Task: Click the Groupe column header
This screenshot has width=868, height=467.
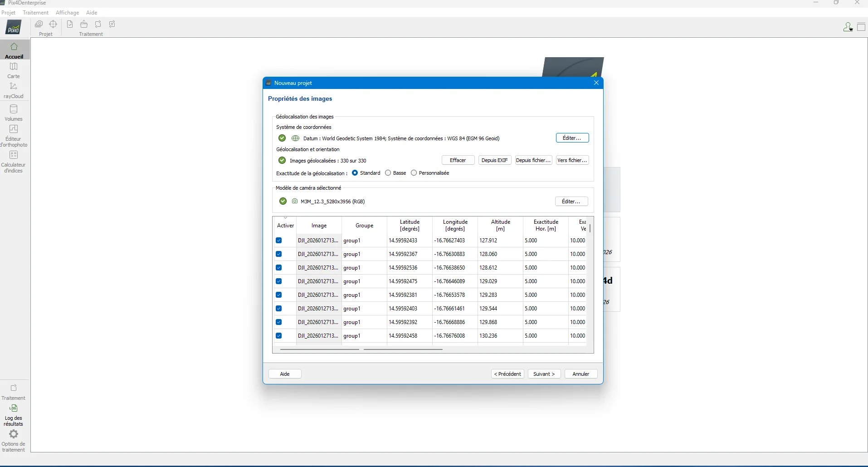Action: pyautogui.click(x=365, y=226)
